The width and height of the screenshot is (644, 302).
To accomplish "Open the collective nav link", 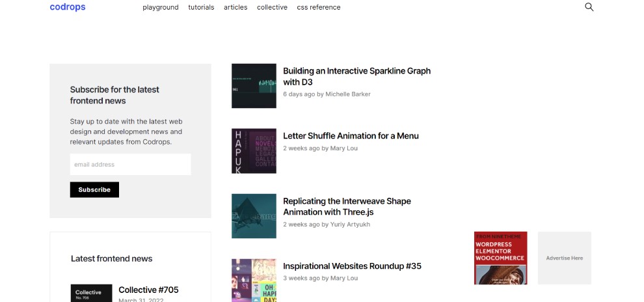I will pos(272,7).
